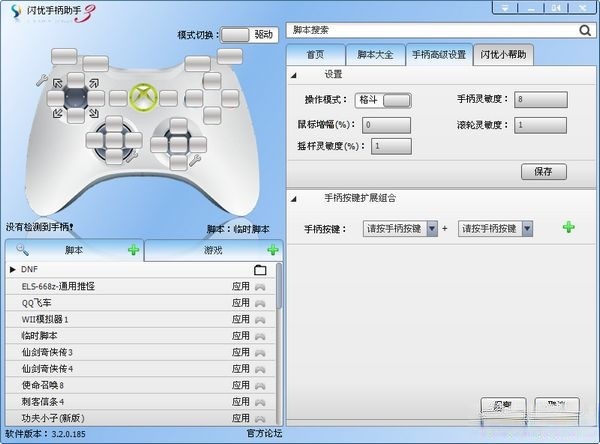
Task: Apply the 临时脚本 script
Action: click(x=241, y=336)
